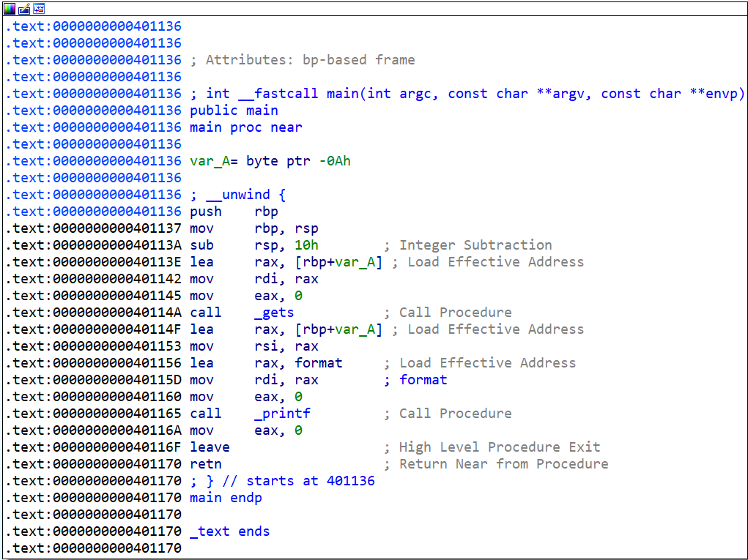This screenshot has width=748, height=560.
Task: Click the pencil edit-name icon
Action: point(24,8)
